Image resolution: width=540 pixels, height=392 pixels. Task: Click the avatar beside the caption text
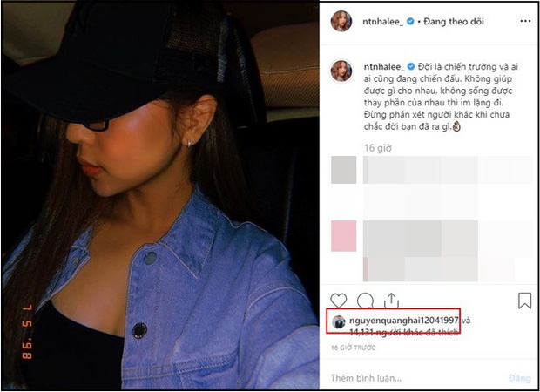341,71
